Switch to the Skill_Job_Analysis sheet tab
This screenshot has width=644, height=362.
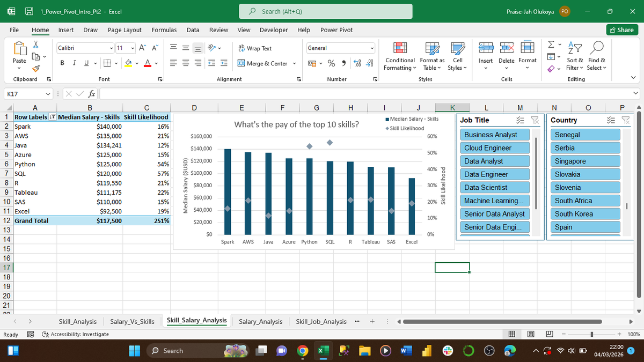321,321
